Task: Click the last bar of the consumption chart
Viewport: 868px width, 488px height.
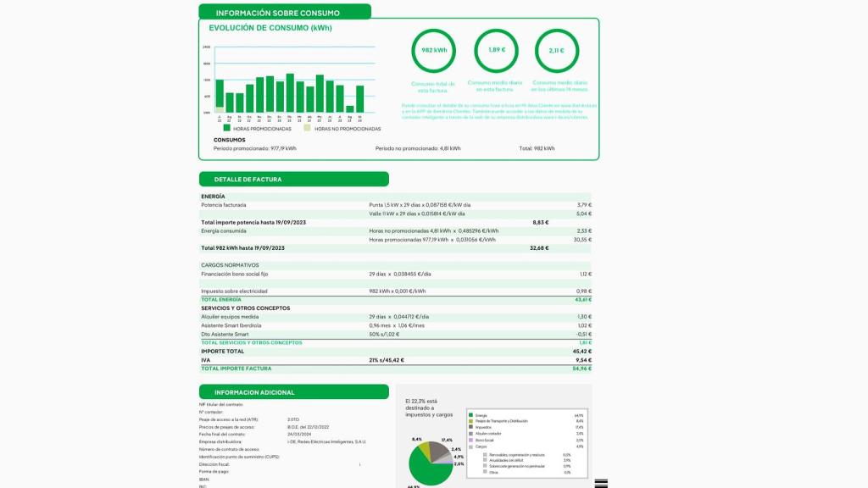Action: point(359,99)
